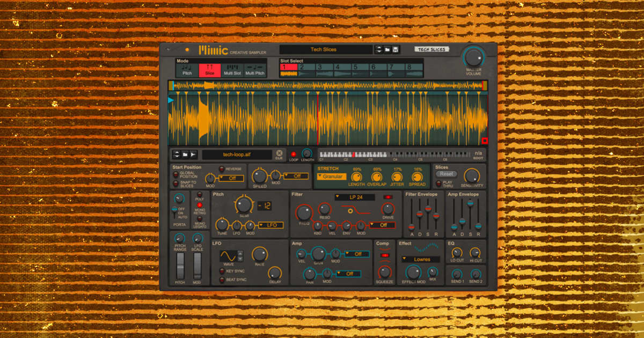Clear the sample with the CLR icon
644x338 pixels.
(x=279, y=154)
